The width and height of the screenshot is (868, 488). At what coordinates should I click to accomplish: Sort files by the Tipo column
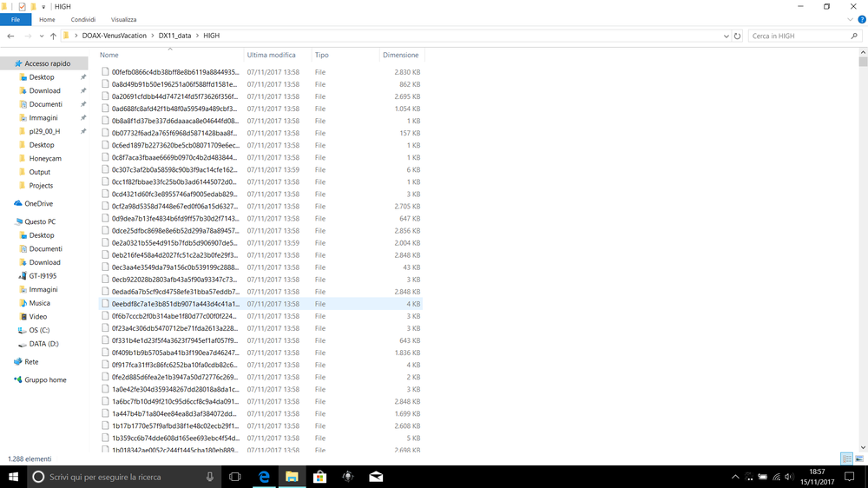pos(345,55)
